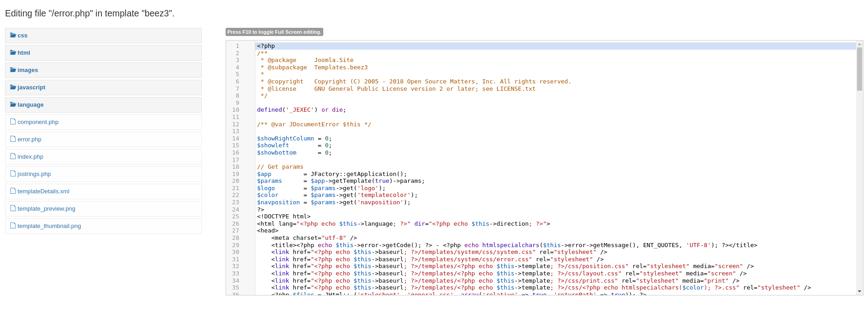
Task: Click the file icon next to index.php
Action: click(x=13, y=156)
